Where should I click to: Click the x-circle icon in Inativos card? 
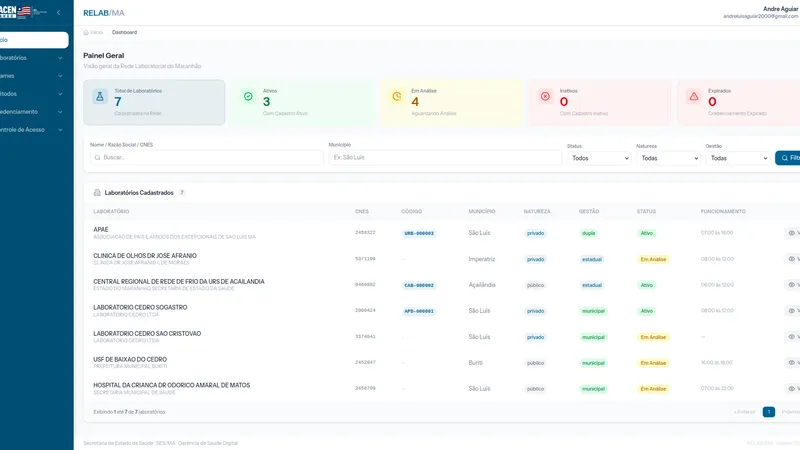coord(545,96)
